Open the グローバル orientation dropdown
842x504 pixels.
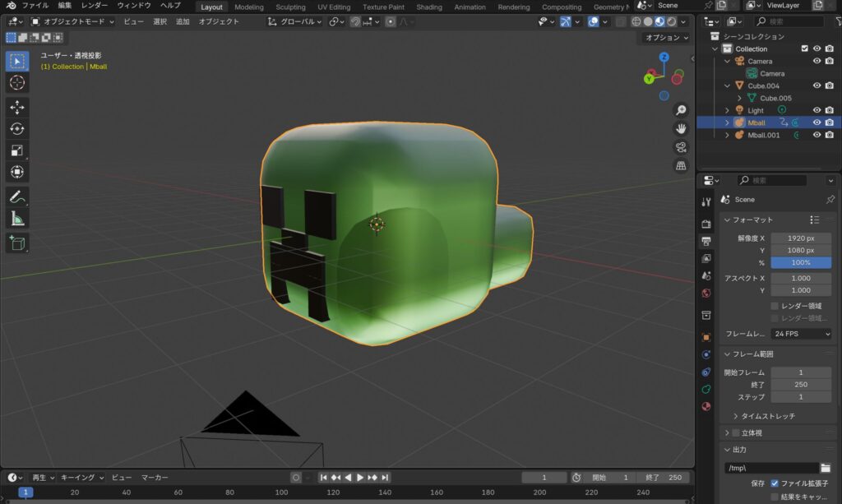295,21
